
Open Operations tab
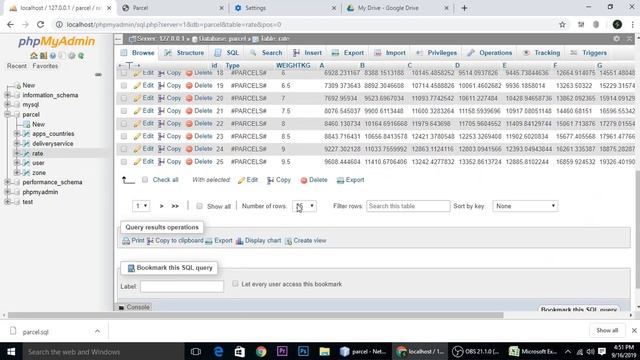pos(489,53)
